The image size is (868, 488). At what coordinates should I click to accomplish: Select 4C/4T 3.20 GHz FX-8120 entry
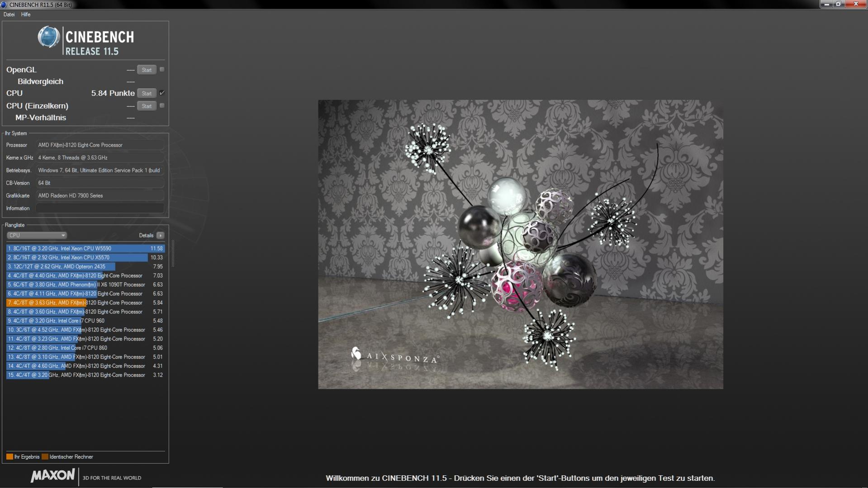85,375
